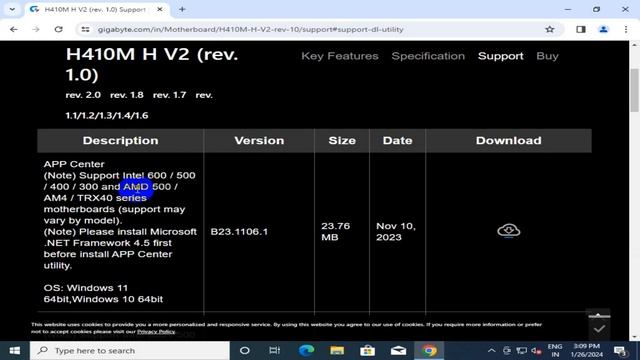This screenshot has width=640, height=360.
Task: Expand the tab search dropdown
Action: 12,9
